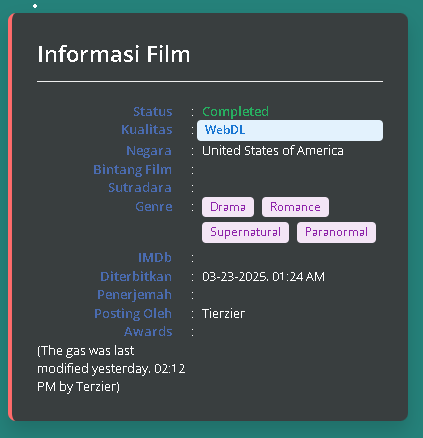Image resolution: width=423 pixels, height=438 pixels.
Task: Click the Genre label
Action: 154,207
